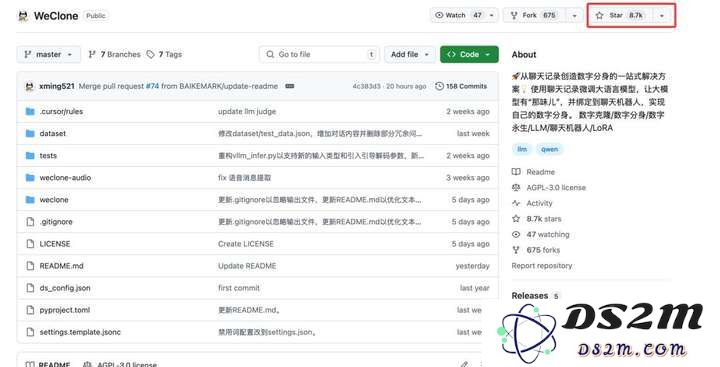Viewport: 720px width, 367px height.
Task: Open the .cursor/rules folder
Action: tap(61, 112)
